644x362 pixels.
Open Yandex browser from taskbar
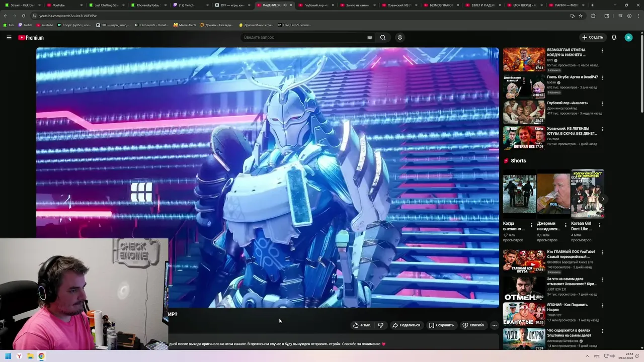19,356
